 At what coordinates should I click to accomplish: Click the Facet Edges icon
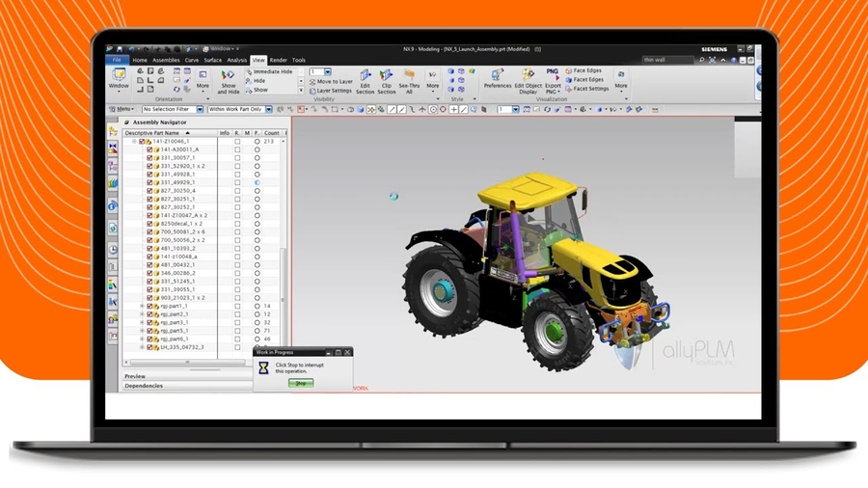568,80
